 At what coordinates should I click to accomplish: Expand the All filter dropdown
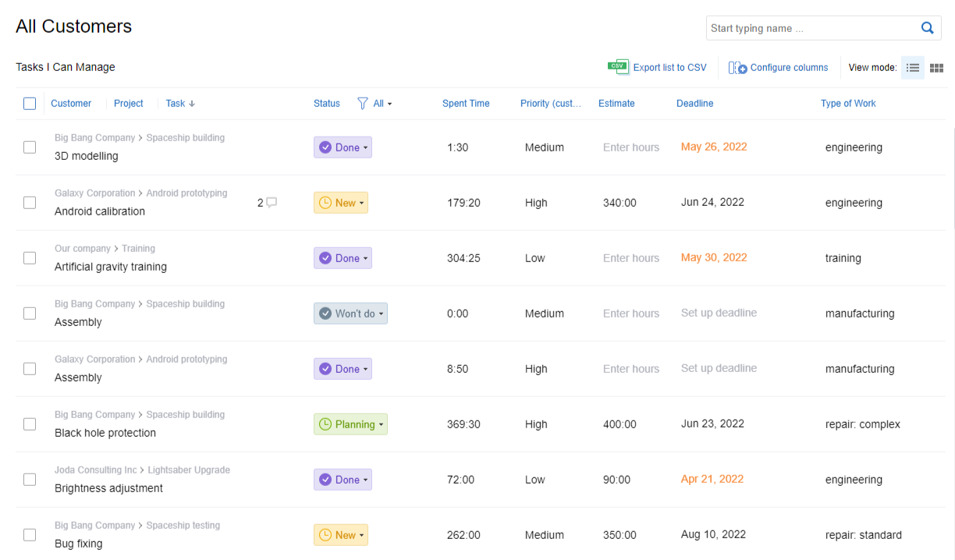click(x=378, y=103)
